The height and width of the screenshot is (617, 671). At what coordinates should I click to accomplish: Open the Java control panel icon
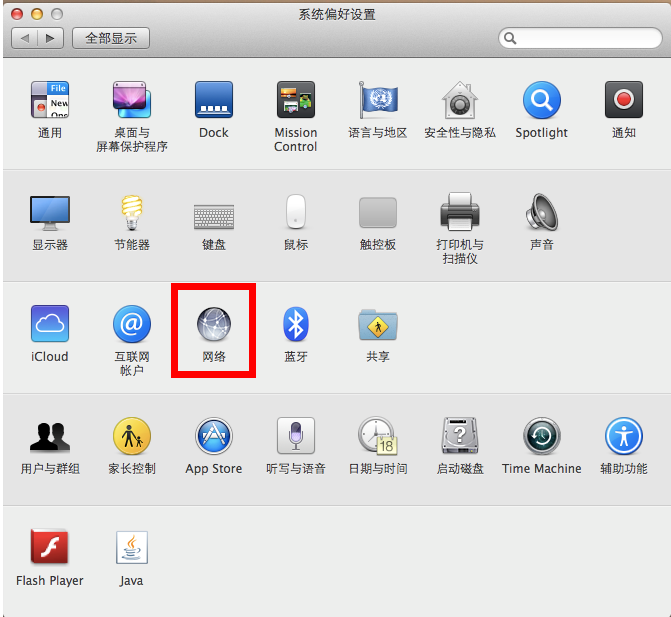click(132, 549)
